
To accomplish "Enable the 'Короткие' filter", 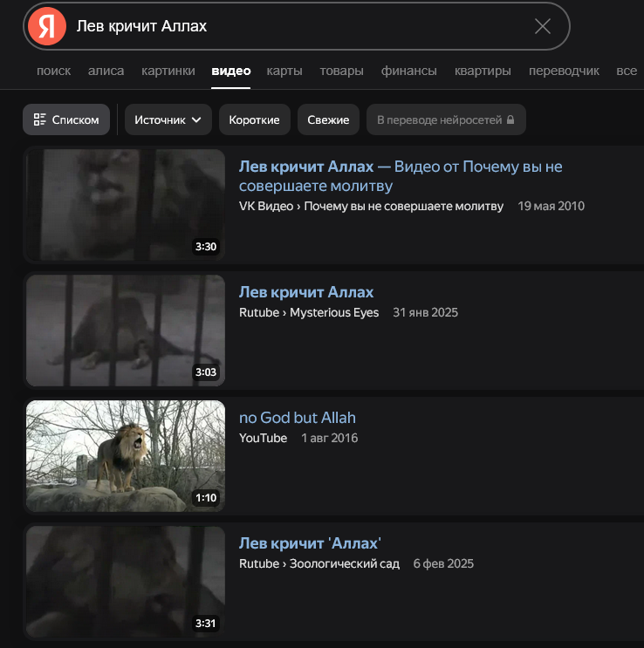I will (x=255, y=119).
